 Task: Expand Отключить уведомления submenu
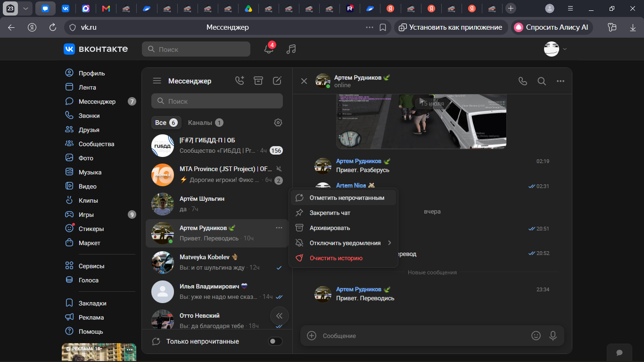point(389,243)
